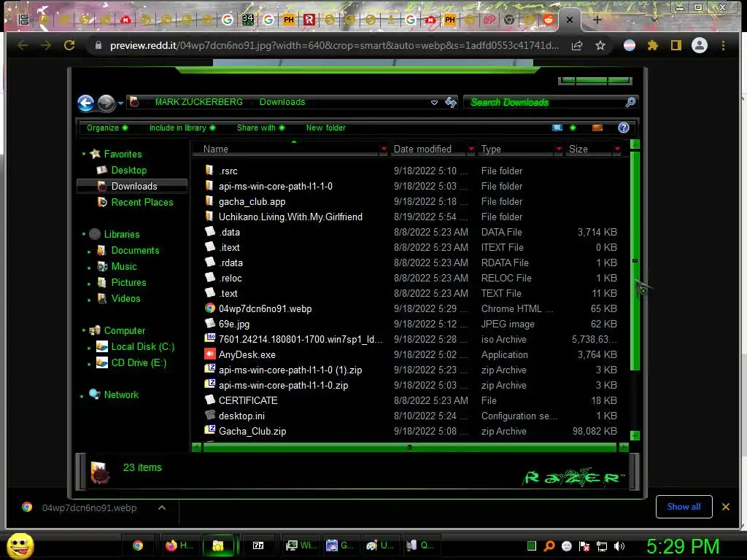
Task: Toggle the Explorer preview pane
Action: (597, 128)
